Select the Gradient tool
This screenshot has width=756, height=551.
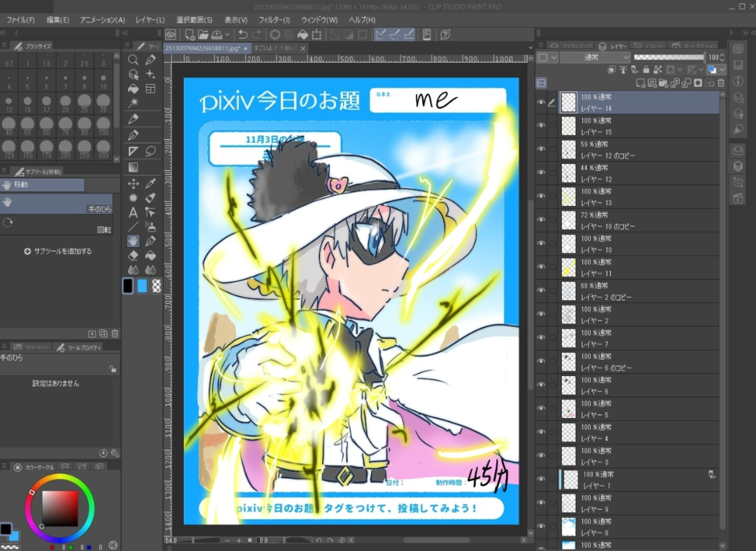point(133,167)
